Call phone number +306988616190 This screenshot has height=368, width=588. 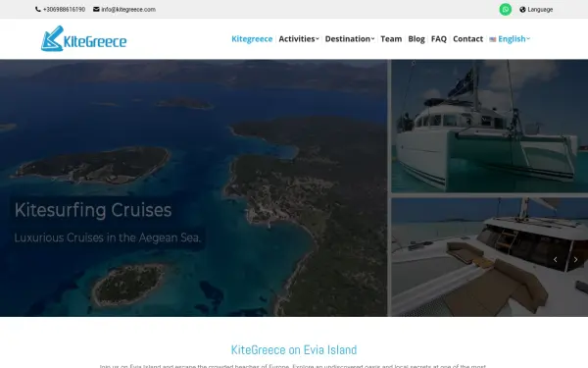pos(64,10)
